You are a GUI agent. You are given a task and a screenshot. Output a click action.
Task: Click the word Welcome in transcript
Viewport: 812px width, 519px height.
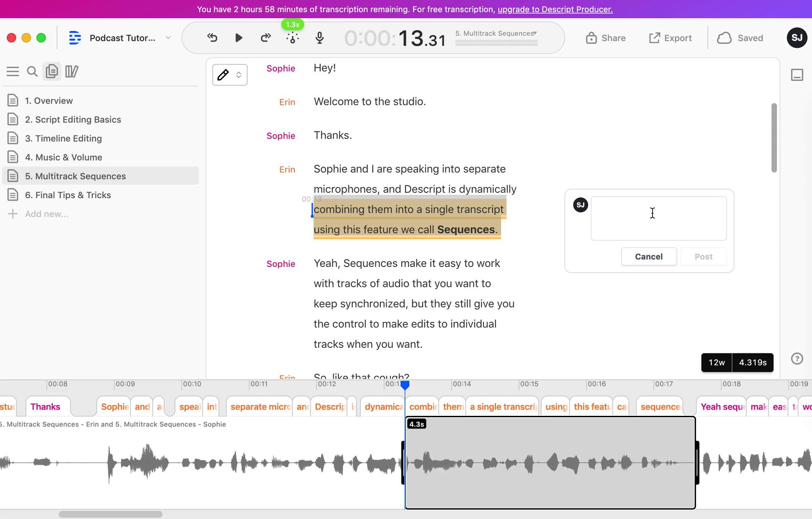tap(336, 101)
